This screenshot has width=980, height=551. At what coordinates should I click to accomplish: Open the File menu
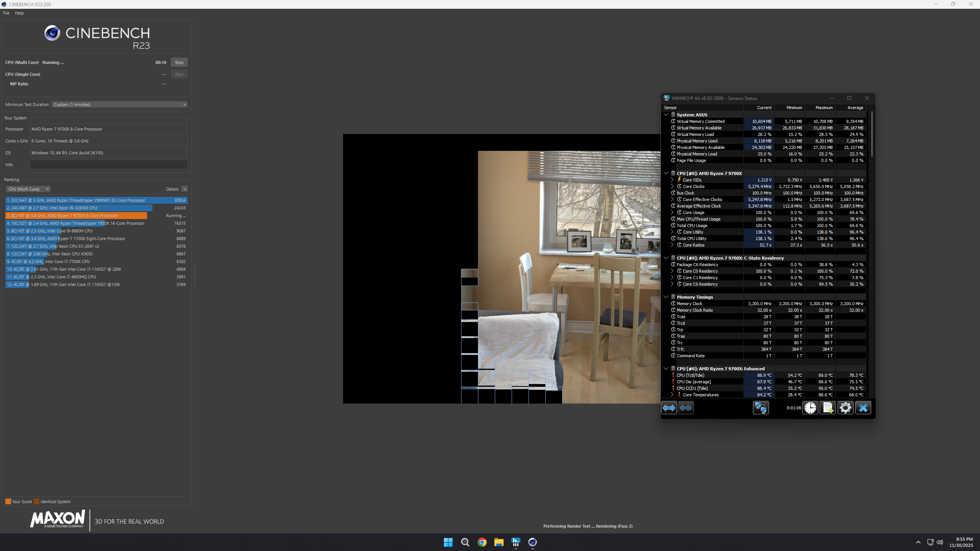pyautogui.click(x=6, y=13)
